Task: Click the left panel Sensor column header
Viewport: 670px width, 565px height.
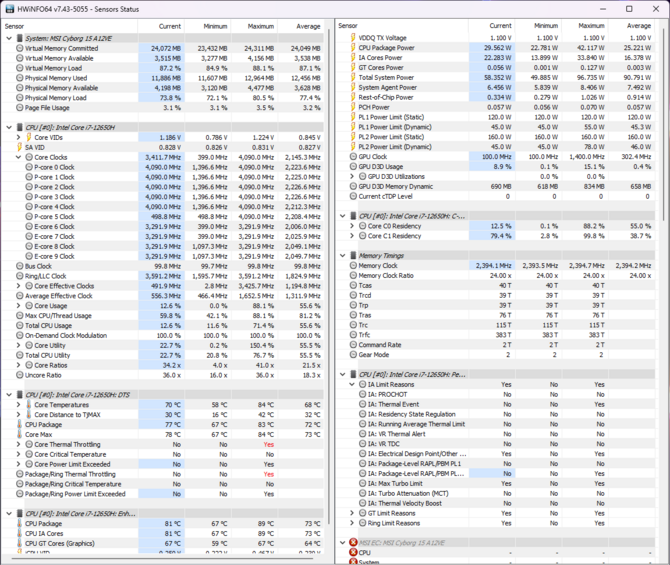Action: [70, 26]
